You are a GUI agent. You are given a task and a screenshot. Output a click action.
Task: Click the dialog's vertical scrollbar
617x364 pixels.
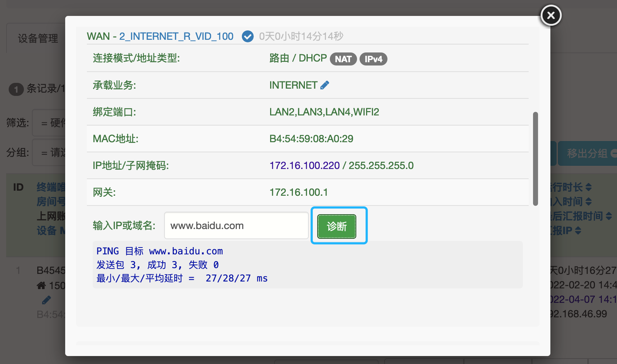[535, 158]
